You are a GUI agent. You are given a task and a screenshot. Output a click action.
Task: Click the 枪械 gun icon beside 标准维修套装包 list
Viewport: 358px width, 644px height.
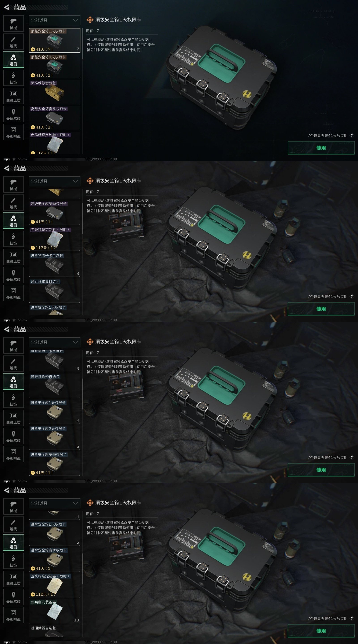13,24
